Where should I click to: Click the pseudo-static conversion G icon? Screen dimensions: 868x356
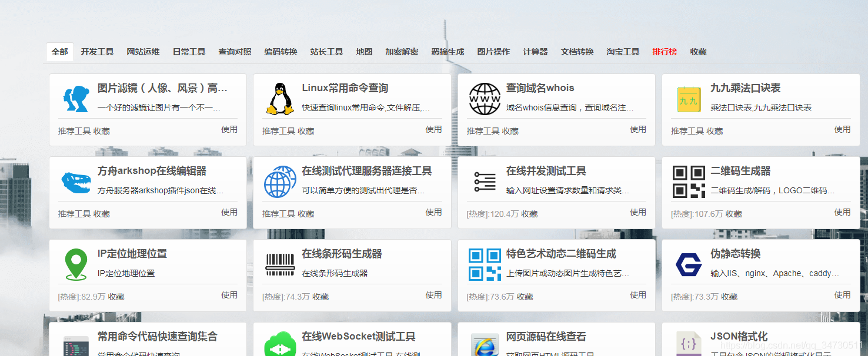click(x=689, y=264)
